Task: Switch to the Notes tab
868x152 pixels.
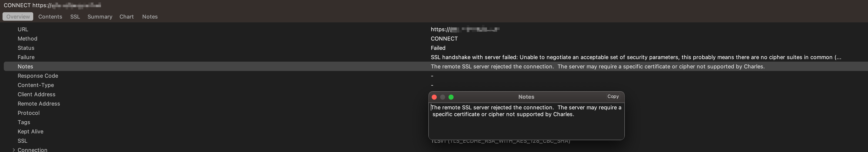Action: (x=150, y=16)
